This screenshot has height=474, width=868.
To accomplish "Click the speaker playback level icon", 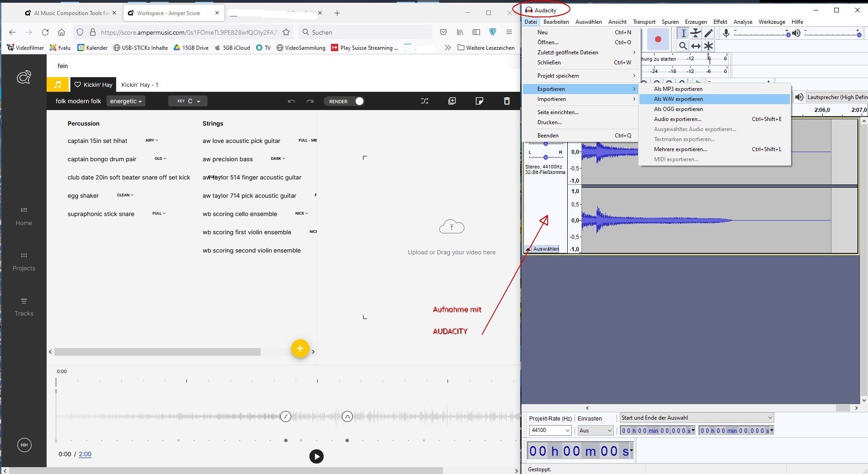I will click(x=796, y=33).
